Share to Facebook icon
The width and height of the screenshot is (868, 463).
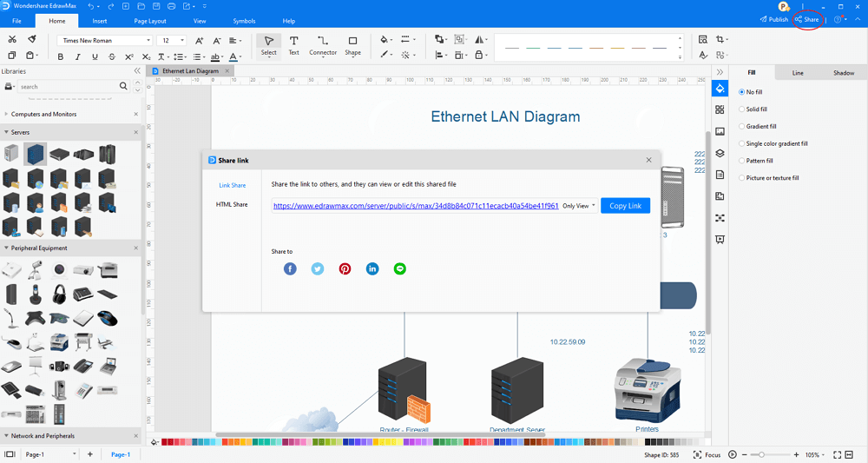pos(290,268)
